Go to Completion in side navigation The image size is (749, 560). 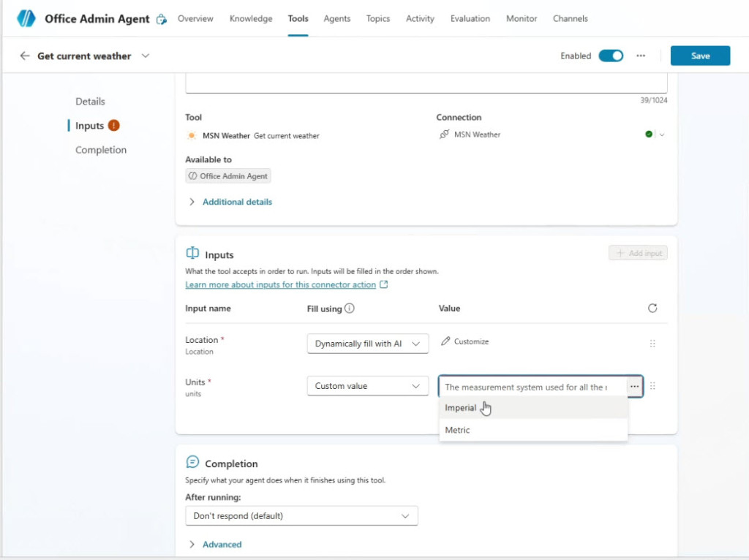101,150
